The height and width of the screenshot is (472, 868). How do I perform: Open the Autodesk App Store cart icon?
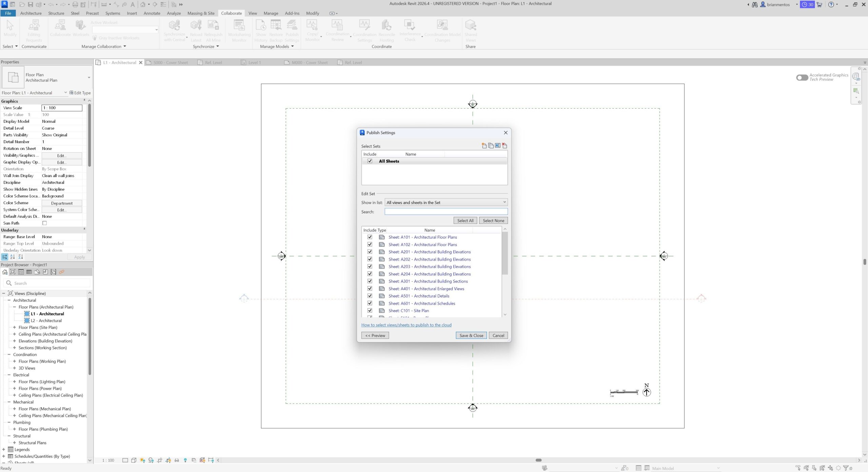[x=820, y=4]
